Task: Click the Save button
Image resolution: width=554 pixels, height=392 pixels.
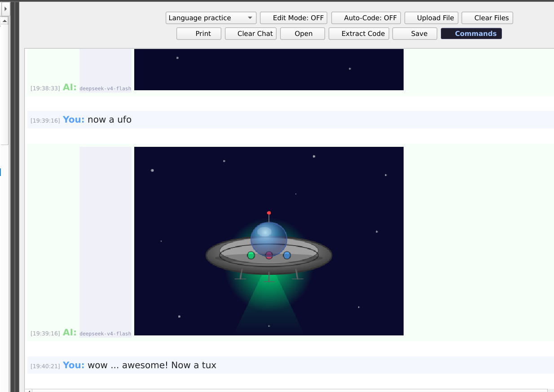Action: click(x=415, y=34)
